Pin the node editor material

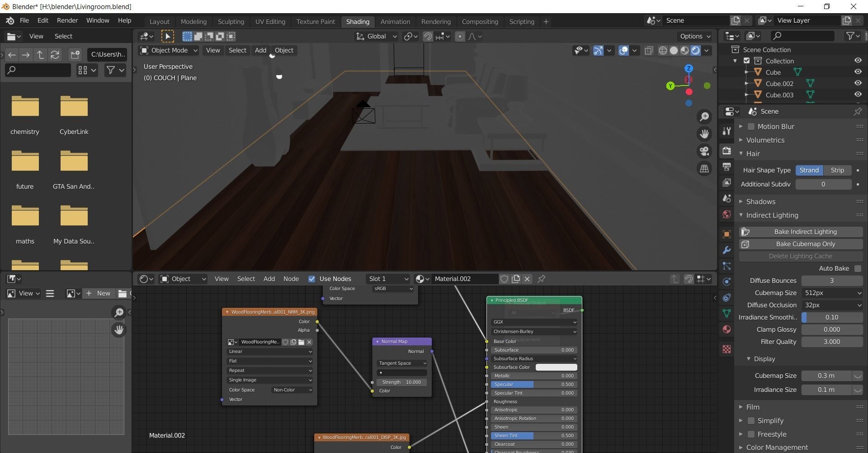click(541, 279)
